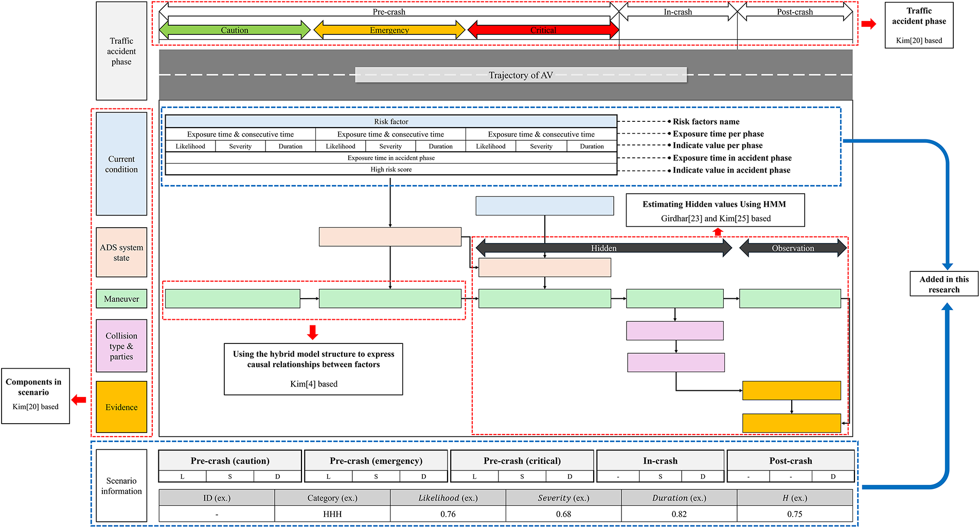Click the Added in this research box

tap(943, 284)
